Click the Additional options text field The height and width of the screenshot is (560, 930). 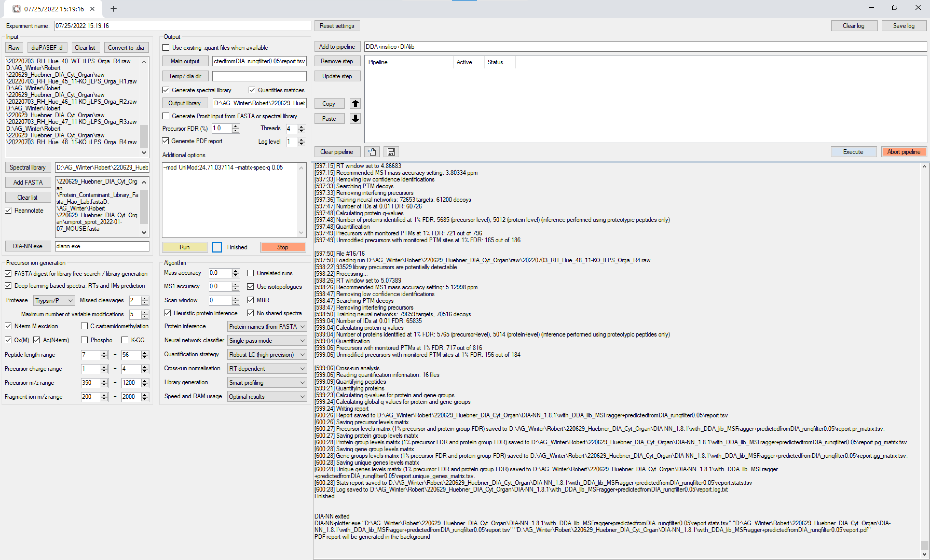tap(230, 200)
